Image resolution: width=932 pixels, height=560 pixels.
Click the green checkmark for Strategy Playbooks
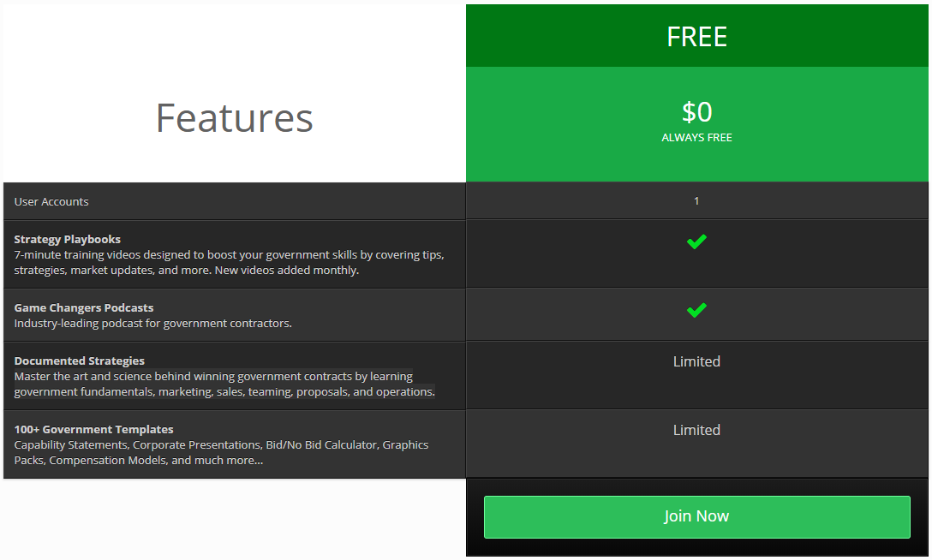(696, 241)
